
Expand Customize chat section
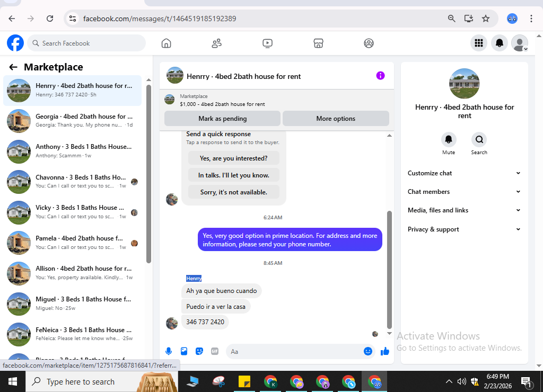click(464, 173)
